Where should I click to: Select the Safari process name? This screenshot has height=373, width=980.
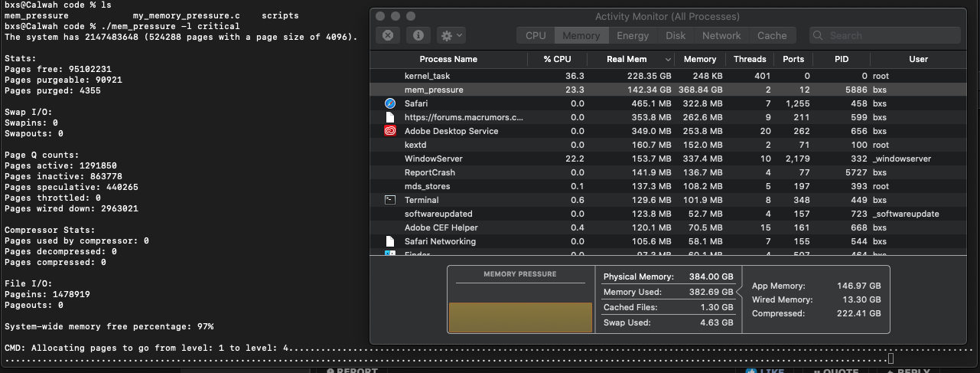[416, 103]
